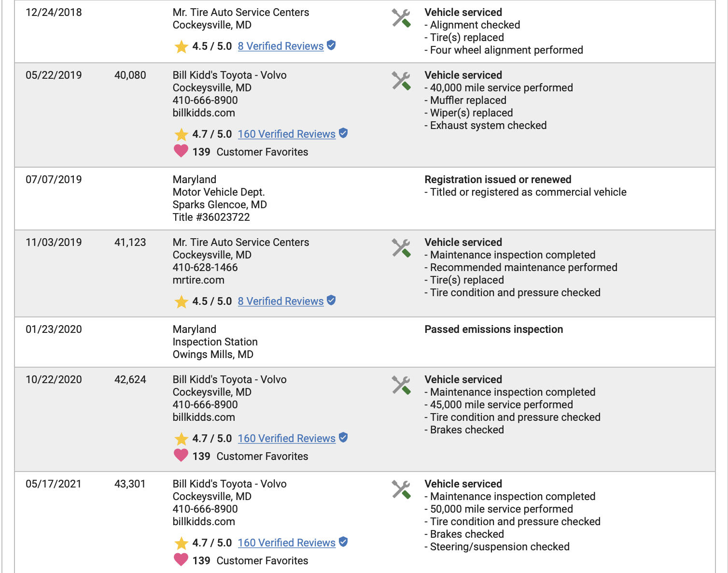This screenshot has width=728, height=573.
Task: Click the heart icon in 10/22/2020 entry
Action: click(x=181, y=456)
